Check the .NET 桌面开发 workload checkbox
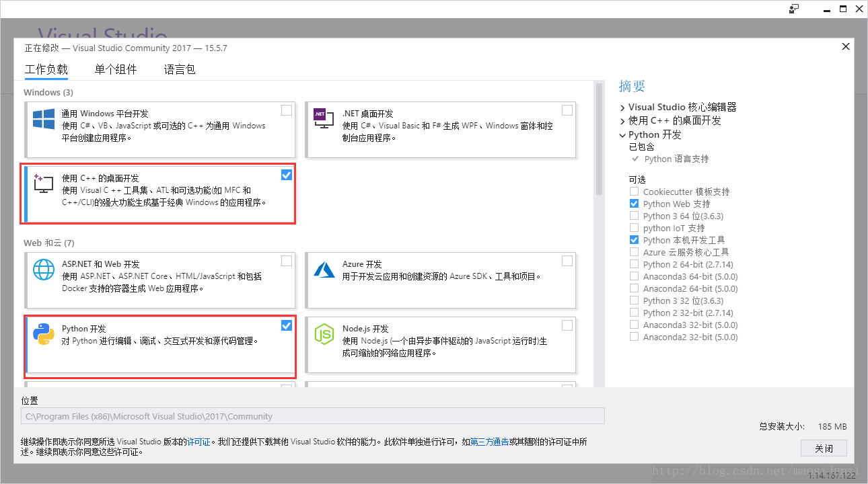The width and height of the screenshot is (868, 484). [x=567, y=110]
